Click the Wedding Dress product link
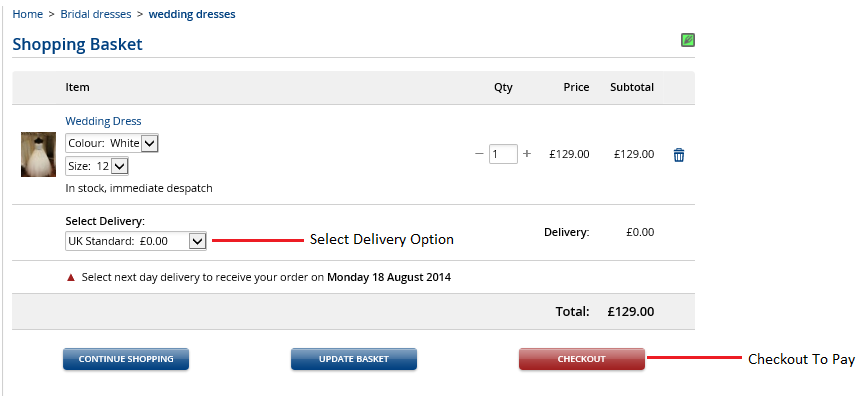The image size is (866, 396). point(103,121)
